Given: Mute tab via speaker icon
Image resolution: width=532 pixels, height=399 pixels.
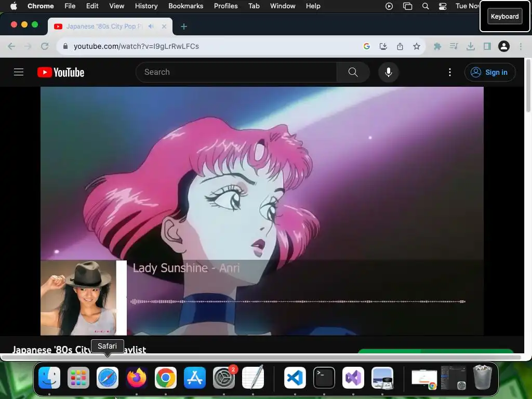Looking at the screenshot, I should point(151,26).
